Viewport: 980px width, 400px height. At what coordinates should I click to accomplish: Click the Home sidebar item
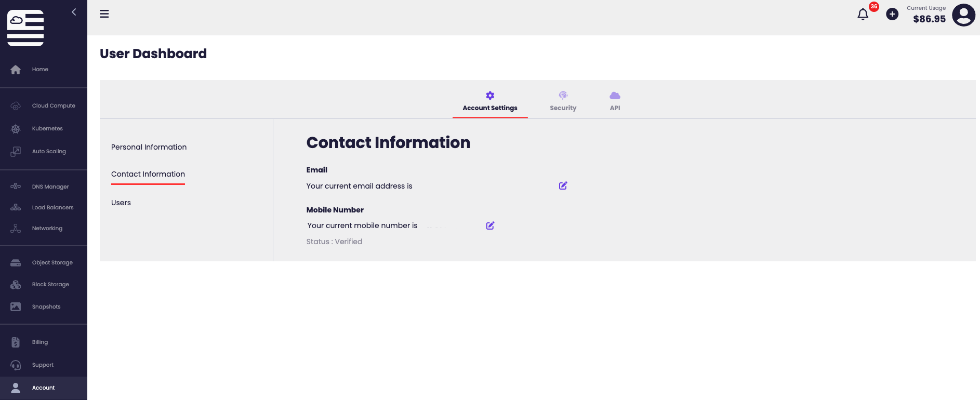click(40, 70)
